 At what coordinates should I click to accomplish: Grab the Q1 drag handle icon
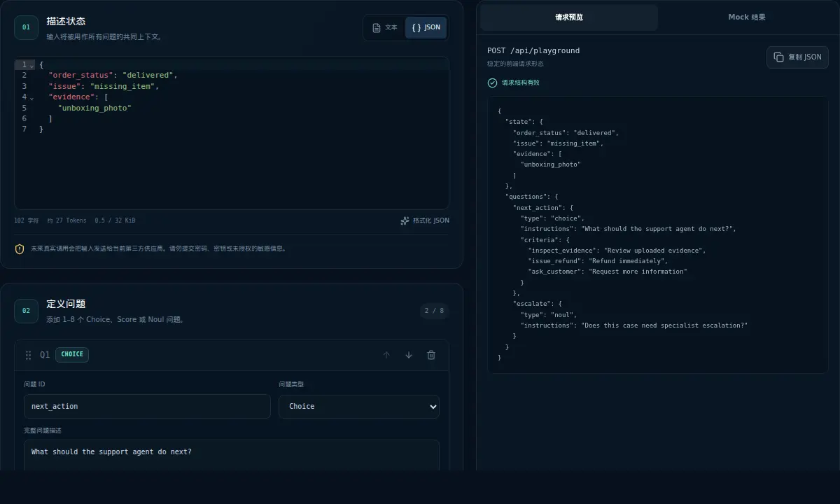(29, 355)
